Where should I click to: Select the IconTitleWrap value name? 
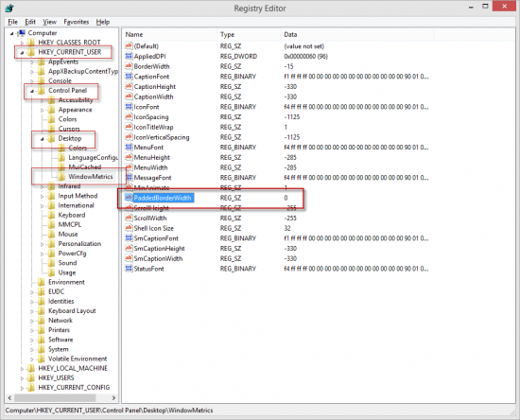153,127
